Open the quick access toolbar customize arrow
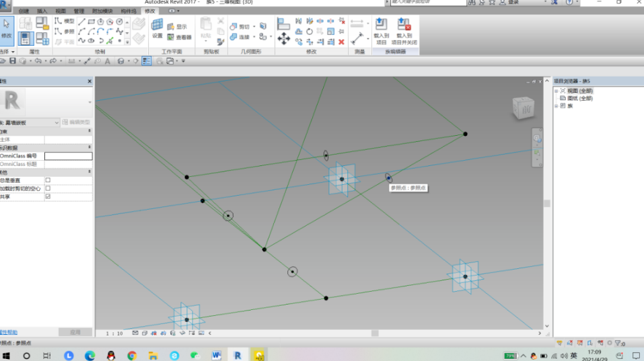The width and height of the screenshot is (644, 361). [x=184, y=61]
